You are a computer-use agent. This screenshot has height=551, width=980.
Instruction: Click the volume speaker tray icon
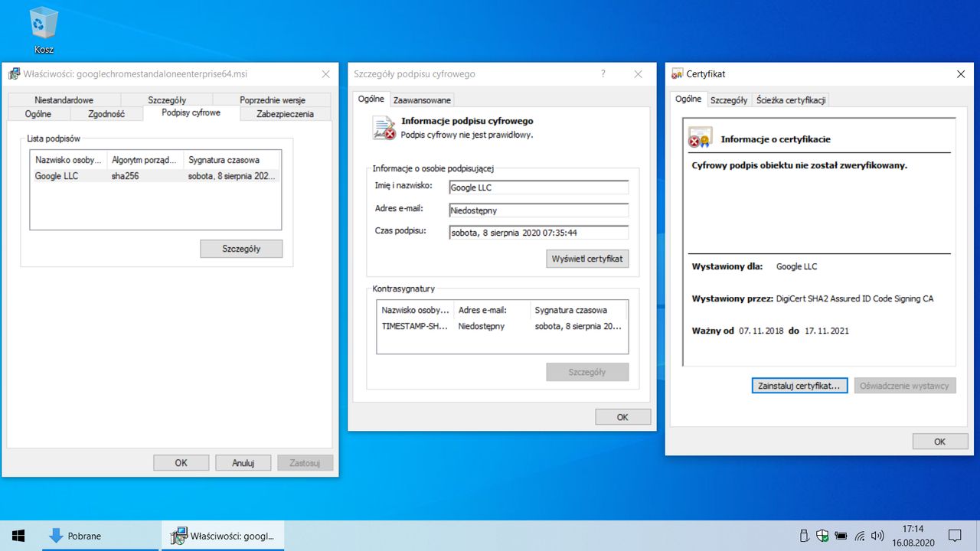pos(877,536)
